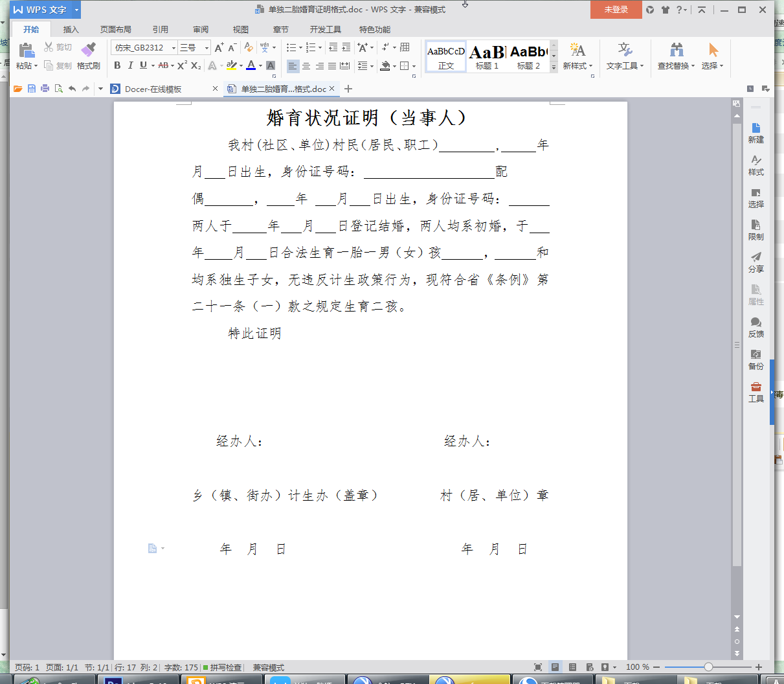Expand the numbered list options arrow
Viewport: 784px width, 684px height.
coord(320,47)
